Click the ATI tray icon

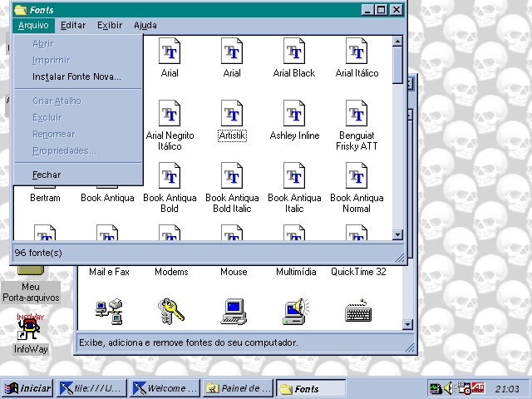[479, 388]
